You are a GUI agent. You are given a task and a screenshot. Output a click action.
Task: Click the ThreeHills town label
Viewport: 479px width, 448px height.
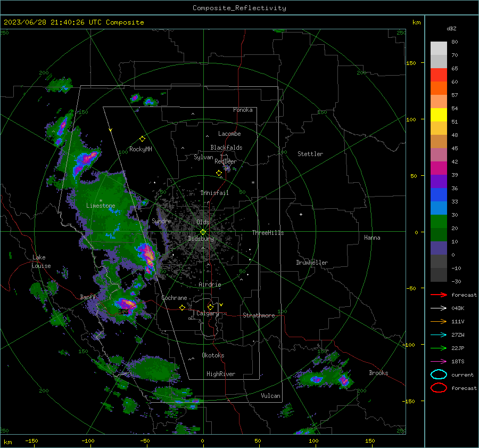[x=268, y=233]
